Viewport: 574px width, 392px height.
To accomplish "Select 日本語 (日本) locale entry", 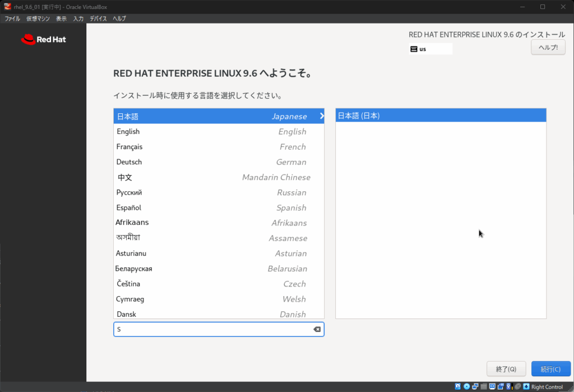I will coord(441,116).
